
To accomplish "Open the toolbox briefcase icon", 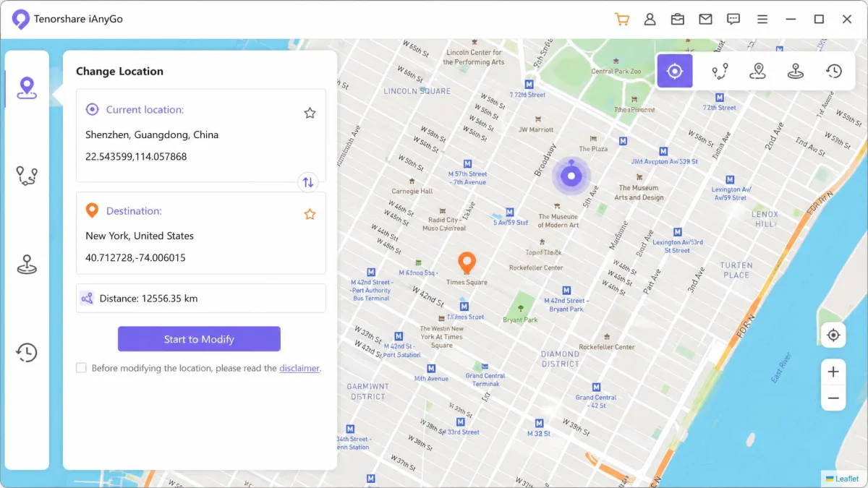I will coord(678,20).
